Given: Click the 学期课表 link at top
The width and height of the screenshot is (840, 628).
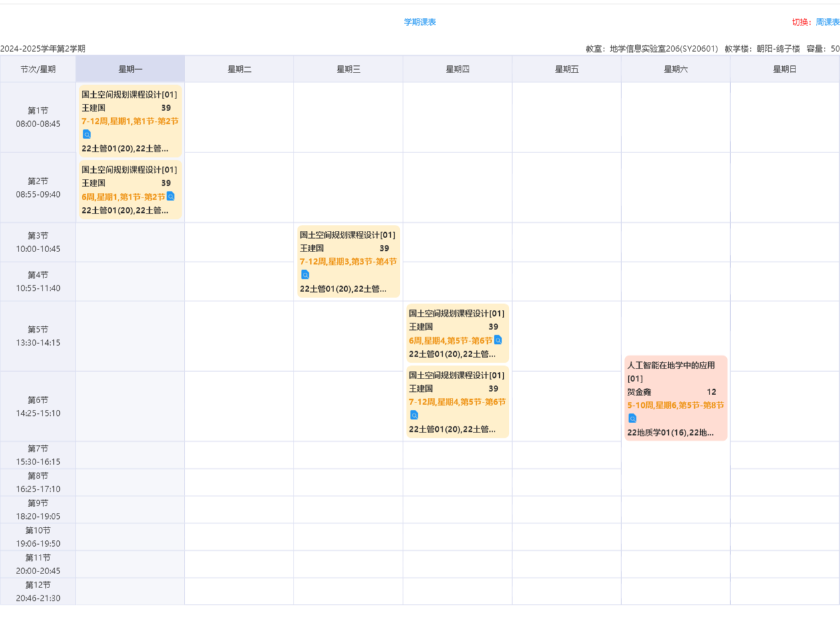Looking at the screenshot, I should [420, 22].
